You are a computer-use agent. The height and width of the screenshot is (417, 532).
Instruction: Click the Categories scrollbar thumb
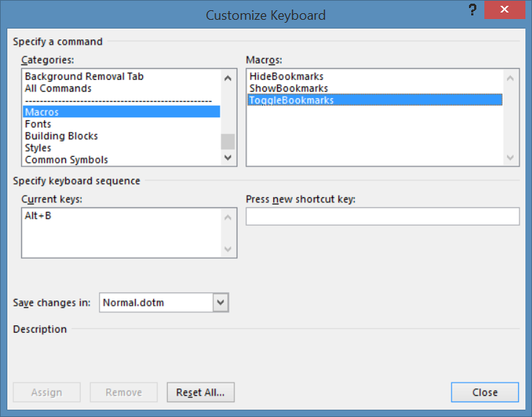point(228,141)
